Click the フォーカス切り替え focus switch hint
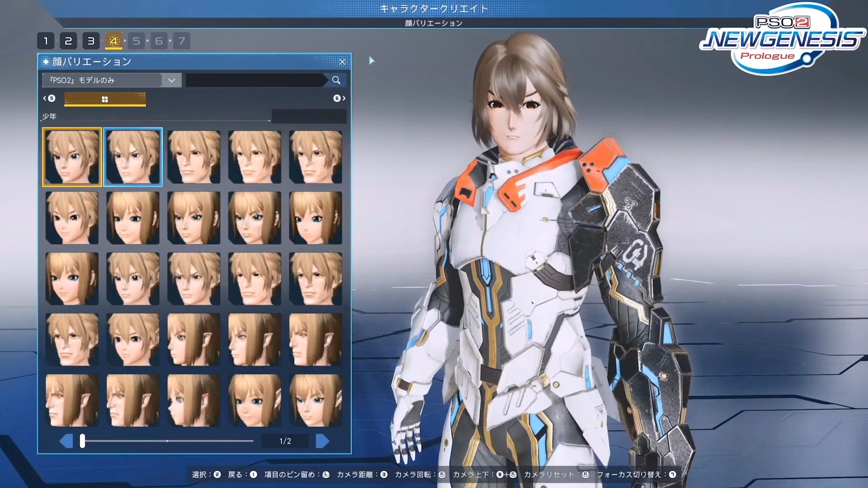This screenshot has width=868, height=488. tap(637, 474)
